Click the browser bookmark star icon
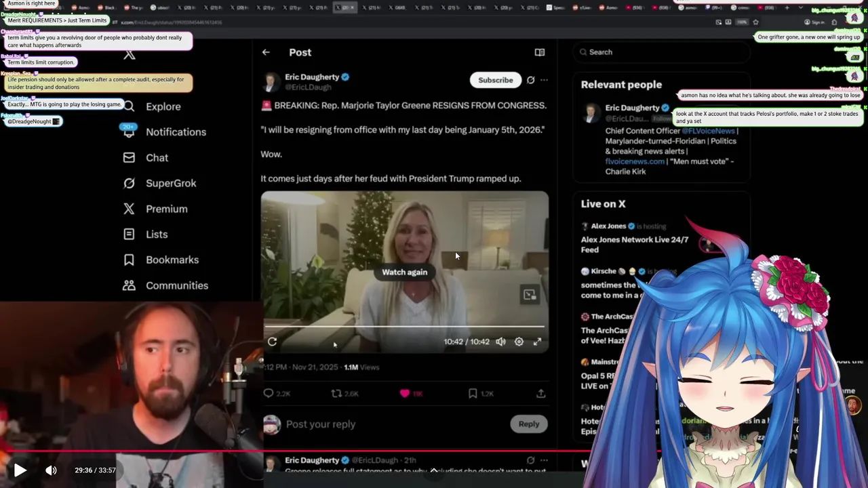The width and height of the screenshot is (868, 488). pos(755,22)
